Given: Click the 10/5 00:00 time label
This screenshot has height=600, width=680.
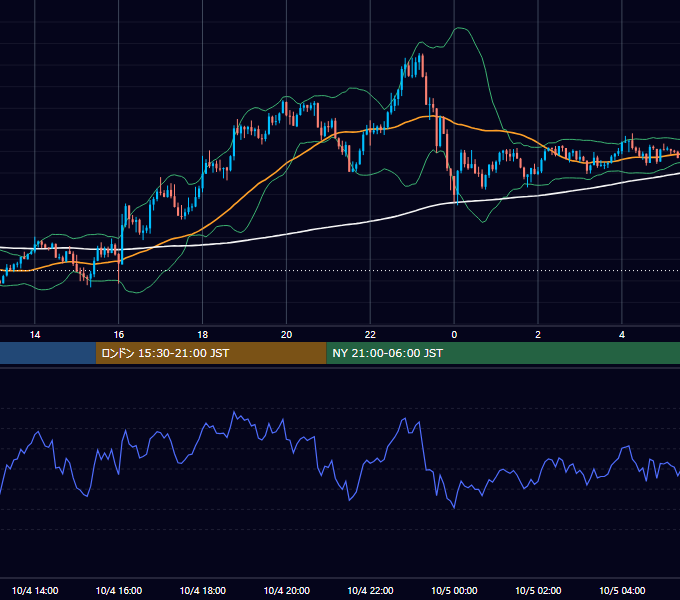Looking at the screenshot, I should (x=454, y=590).
